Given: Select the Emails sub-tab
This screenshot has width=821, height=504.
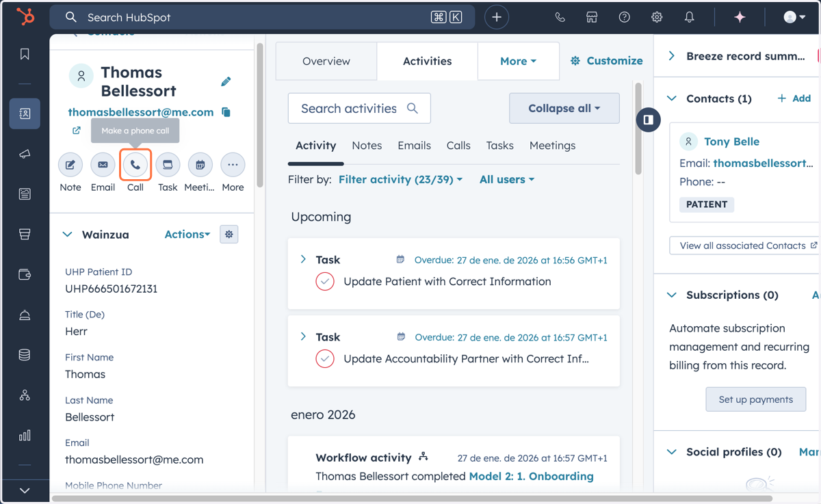Looking at the screenshot, I should (414, 146).
